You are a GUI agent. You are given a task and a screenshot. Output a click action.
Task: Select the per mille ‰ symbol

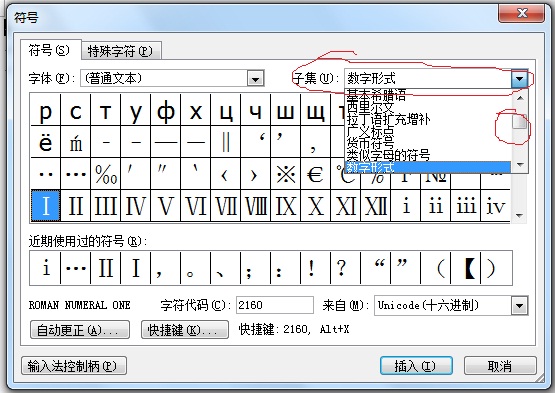(105, 173)
